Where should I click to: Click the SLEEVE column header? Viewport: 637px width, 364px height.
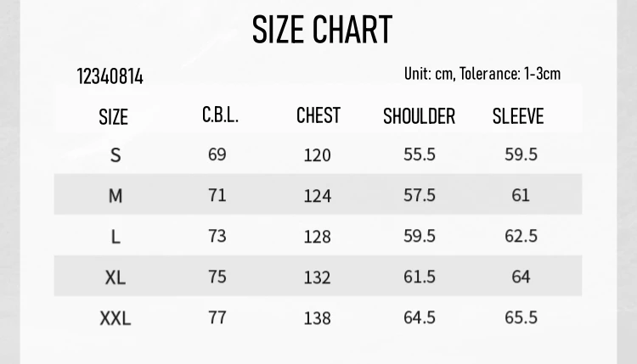pos(518,116)
